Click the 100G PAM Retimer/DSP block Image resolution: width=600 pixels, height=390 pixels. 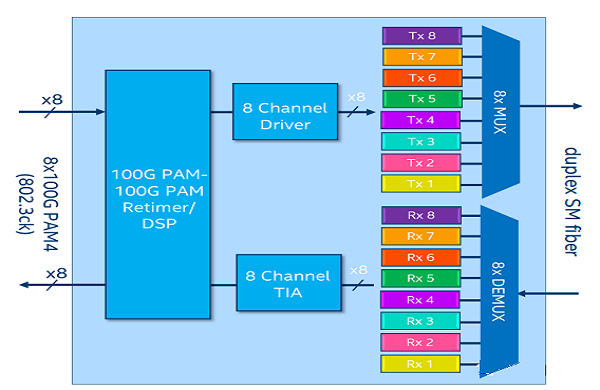point(158,194)
